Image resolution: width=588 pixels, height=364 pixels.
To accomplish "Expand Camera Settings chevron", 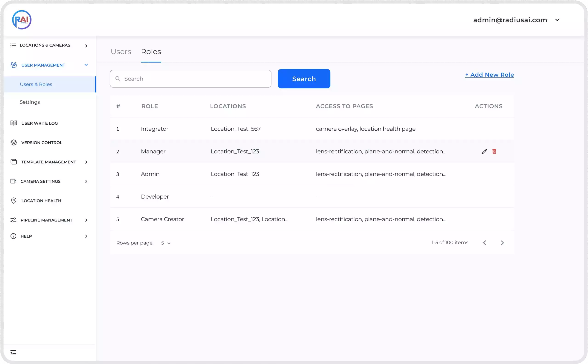I will click(x=86, y=182).
